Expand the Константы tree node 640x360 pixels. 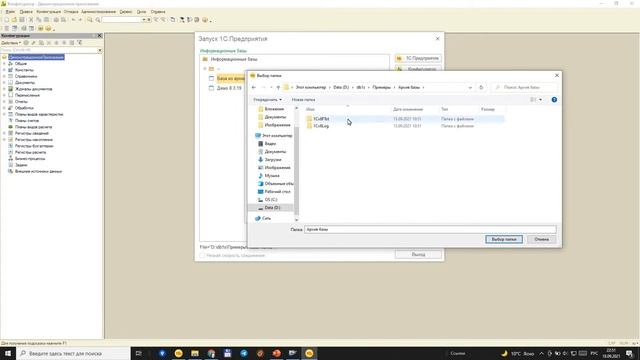[4, 70]
